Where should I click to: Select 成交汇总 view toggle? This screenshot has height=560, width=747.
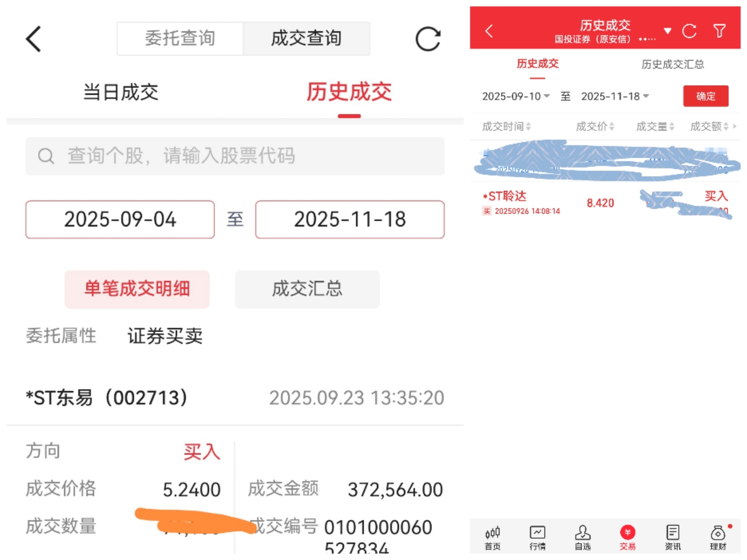coord(307,289)
